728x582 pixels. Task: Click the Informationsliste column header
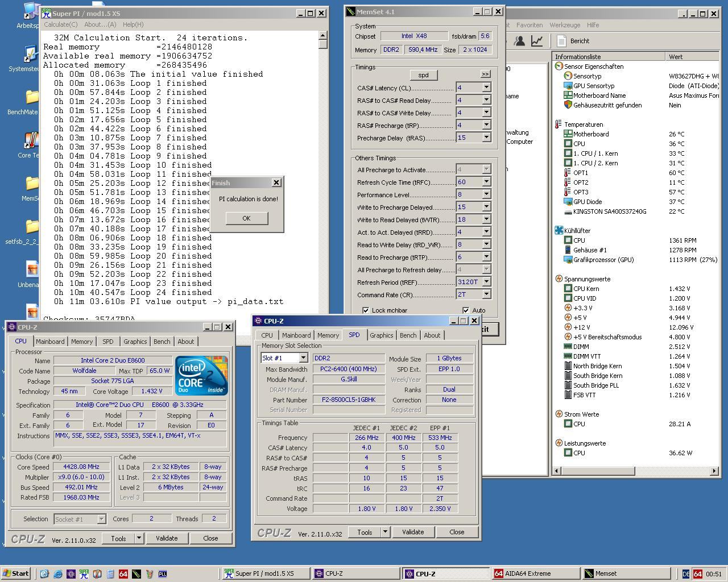click(x=609, y=57)
